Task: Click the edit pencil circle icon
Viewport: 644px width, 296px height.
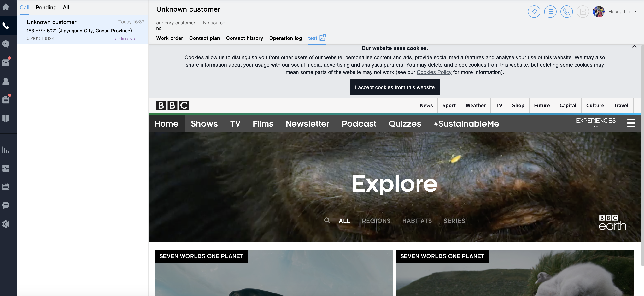Action: (534, 11)
